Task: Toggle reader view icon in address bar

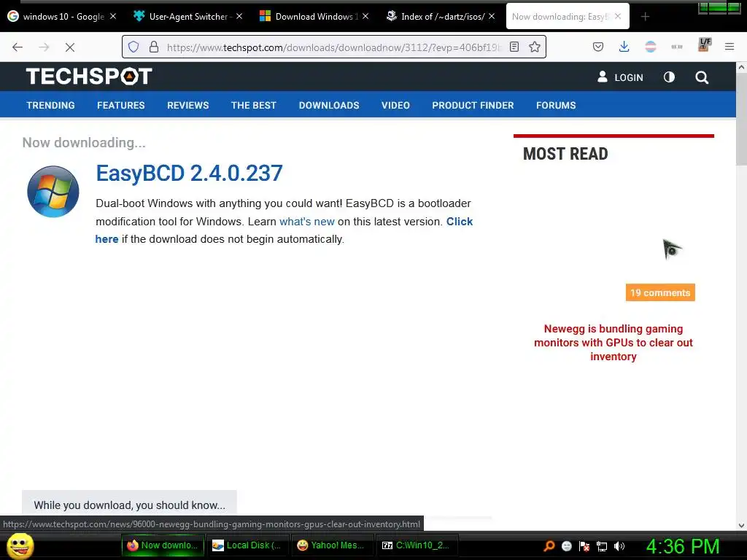Action: point(514,47)
